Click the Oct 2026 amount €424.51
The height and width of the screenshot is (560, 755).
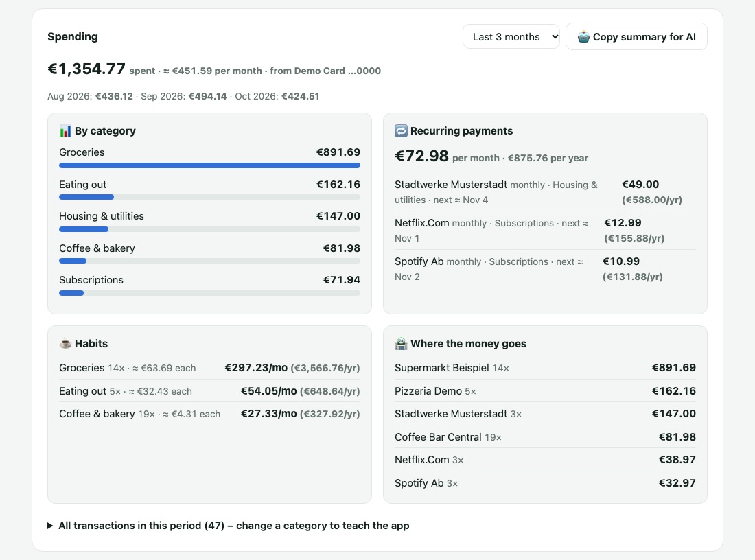click(x=301, y=96)
